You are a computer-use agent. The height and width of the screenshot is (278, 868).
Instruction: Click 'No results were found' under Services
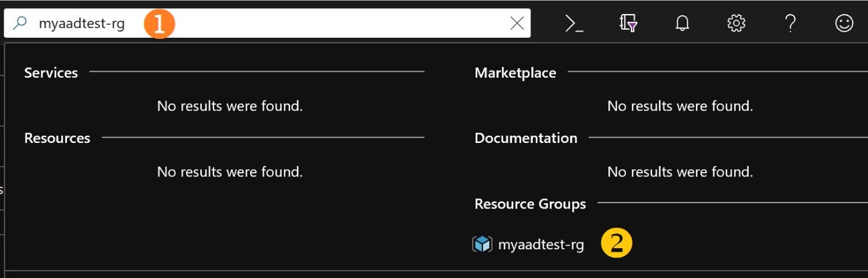click(x=230, y=106)
